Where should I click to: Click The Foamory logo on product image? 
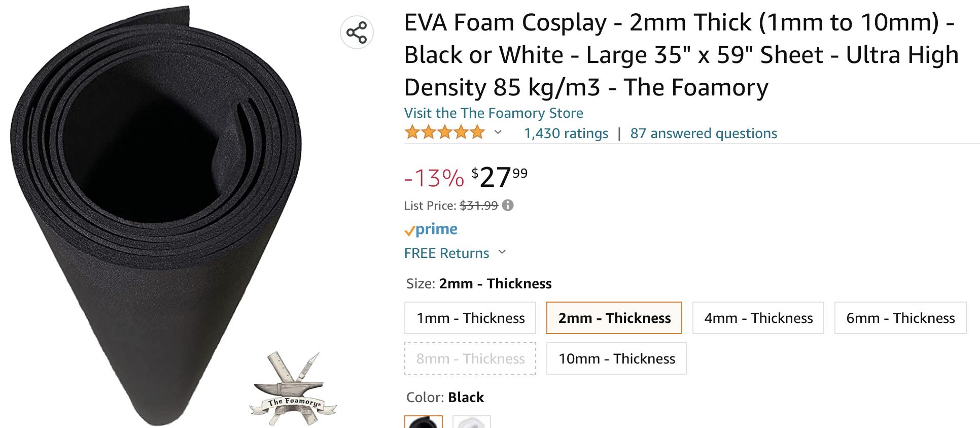tap(293, 388)
